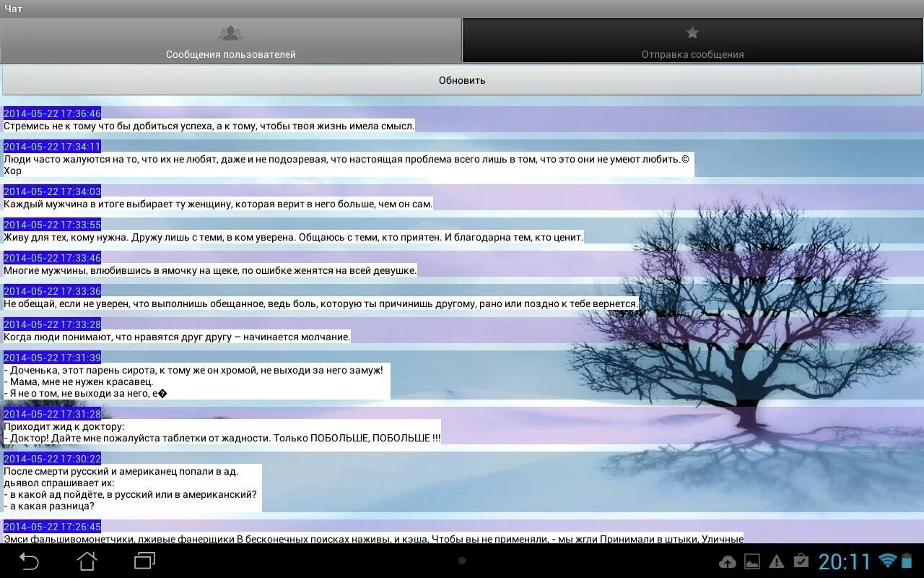
Task: Tap the Android back button
Action: (29, 561)
